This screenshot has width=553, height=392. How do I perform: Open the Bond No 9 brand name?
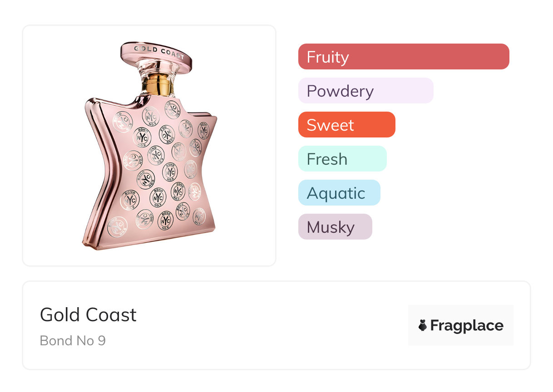click(73, 340)
